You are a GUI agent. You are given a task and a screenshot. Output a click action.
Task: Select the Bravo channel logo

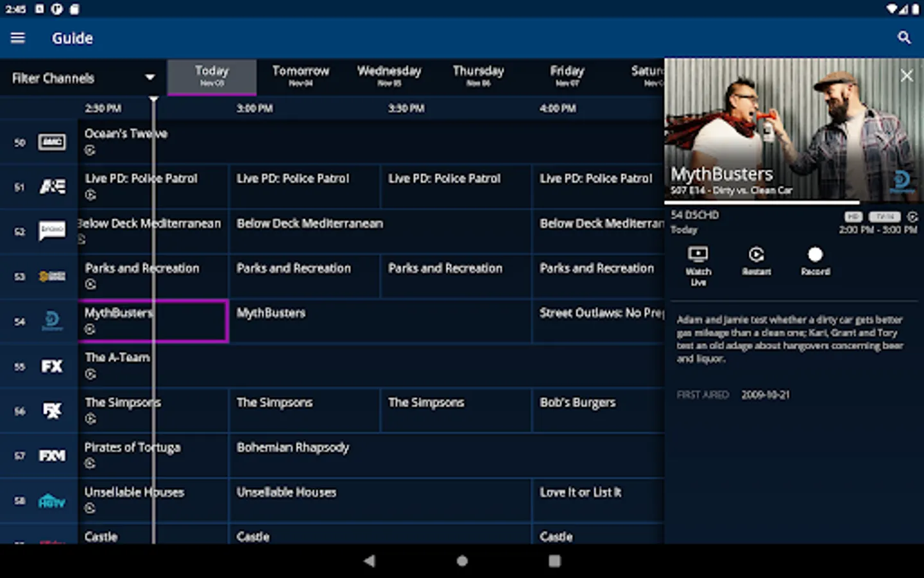click(x=52, y=231)
